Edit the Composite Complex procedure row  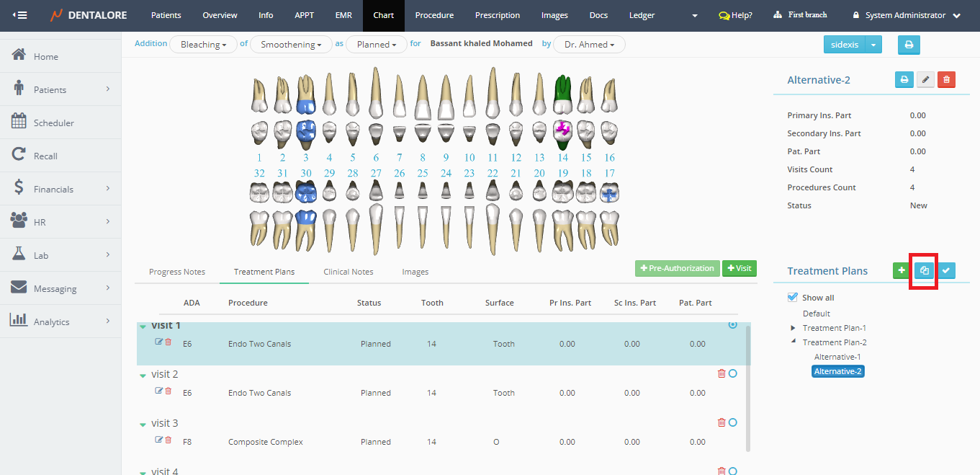159,440
